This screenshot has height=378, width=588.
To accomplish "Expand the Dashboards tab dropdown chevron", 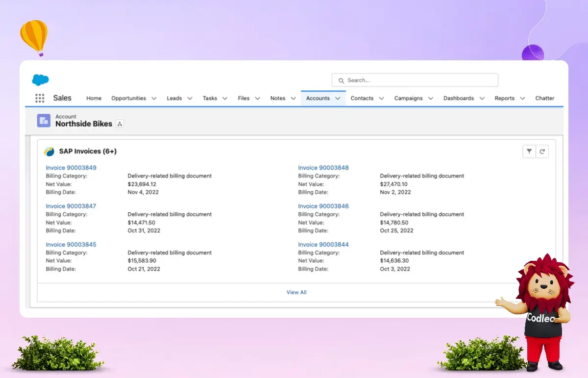I will (482, 99).
